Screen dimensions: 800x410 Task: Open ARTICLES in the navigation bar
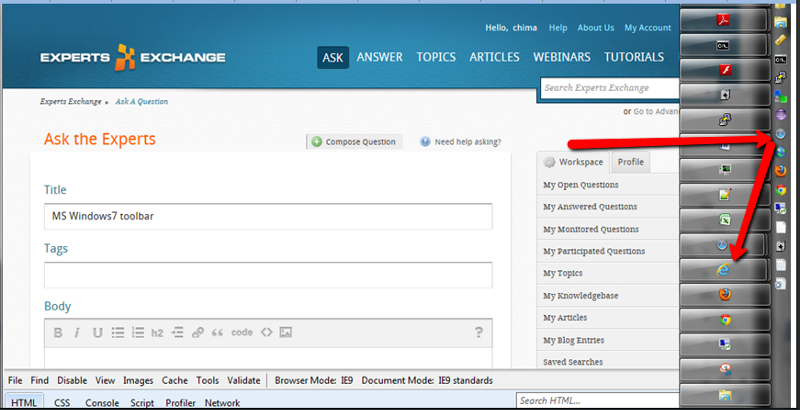[x=494, y=57]
